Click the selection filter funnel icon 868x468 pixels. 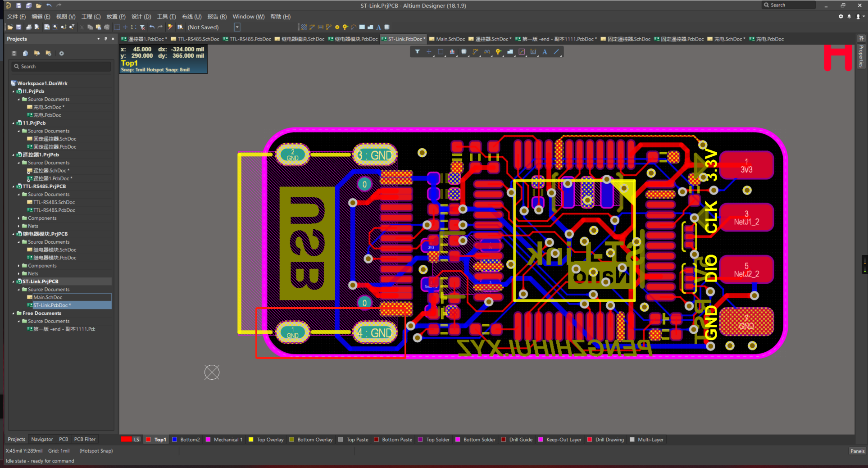(x=417, y=52)
